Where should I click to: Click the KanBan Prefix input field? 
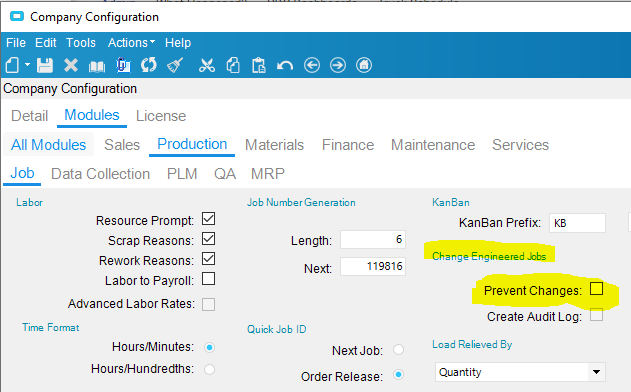pyautogui.click(x=577, y=223)
